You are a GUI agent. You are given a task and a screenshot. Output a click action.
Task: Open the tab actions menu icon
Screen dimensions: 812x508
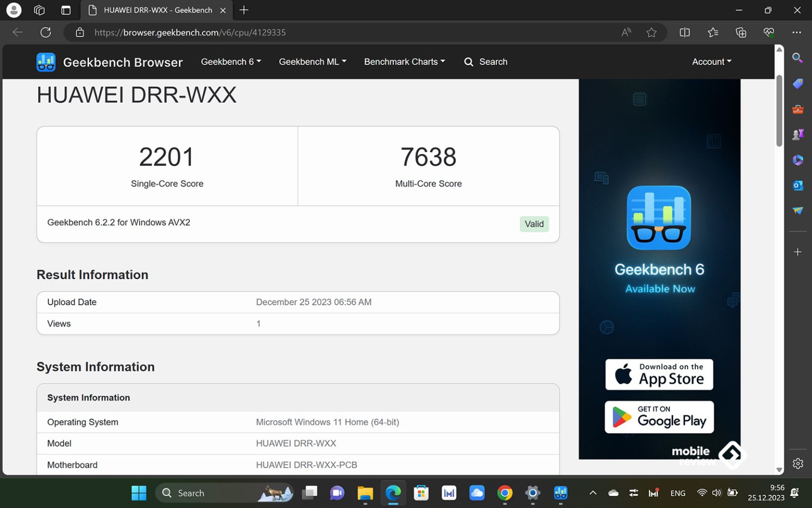tap(66, 10)
